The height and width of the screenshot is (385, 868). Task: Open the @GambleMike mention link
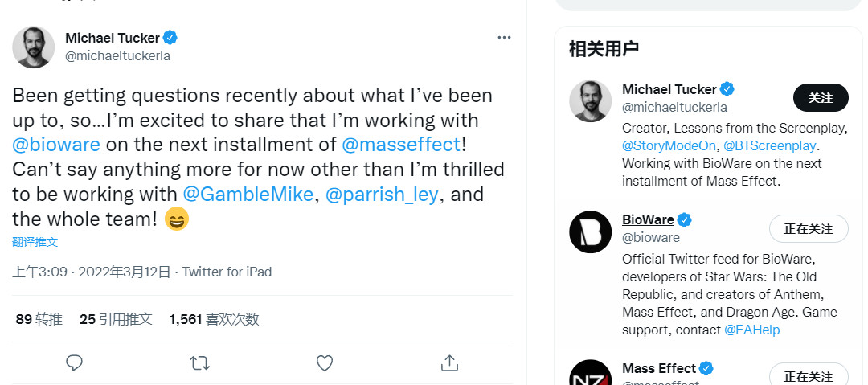(x=248, y=195)
